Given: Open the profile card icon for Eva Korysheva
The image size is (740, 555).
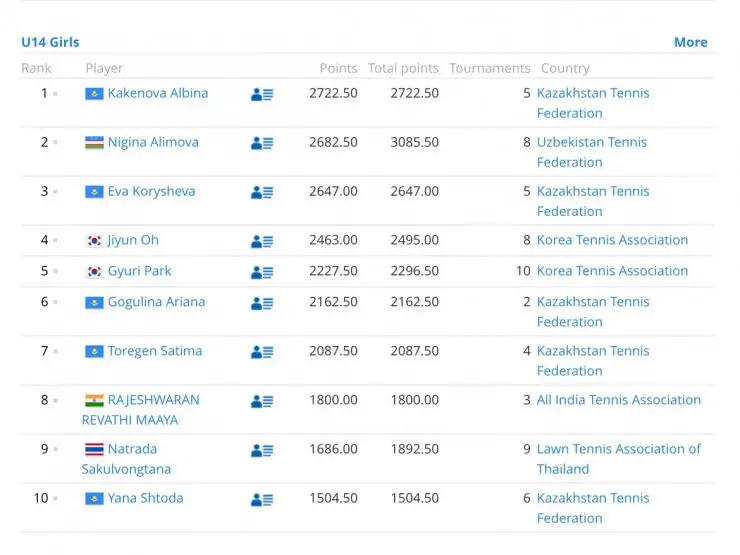Looking at the screenshot, I should pyautogui.click(x=261, y=193).
